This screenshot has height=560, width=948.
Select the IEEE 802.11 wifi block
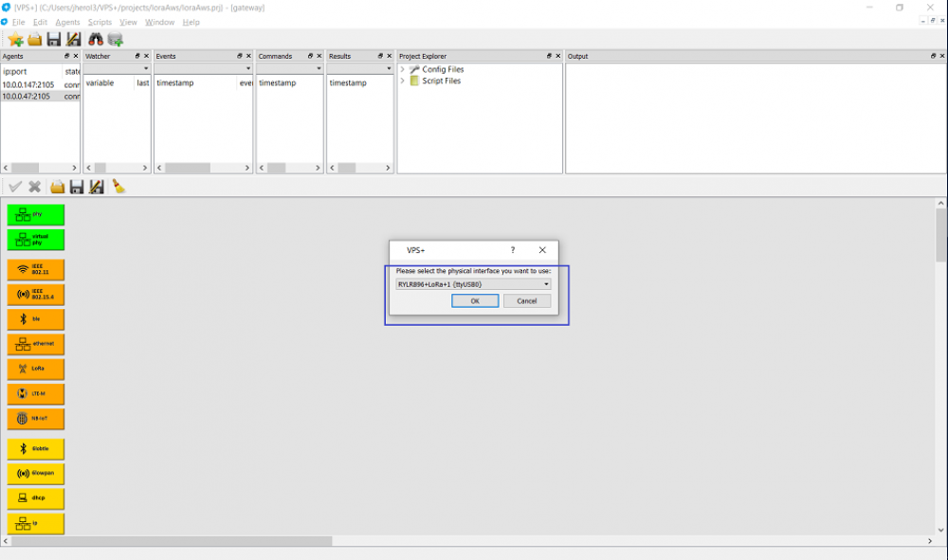[x=36, y=269]
